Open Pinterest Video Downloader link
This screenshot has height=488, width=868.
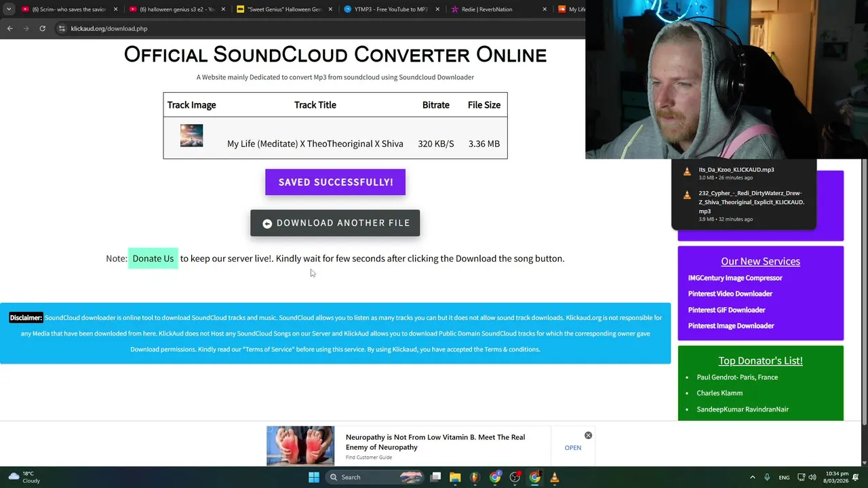730,293
